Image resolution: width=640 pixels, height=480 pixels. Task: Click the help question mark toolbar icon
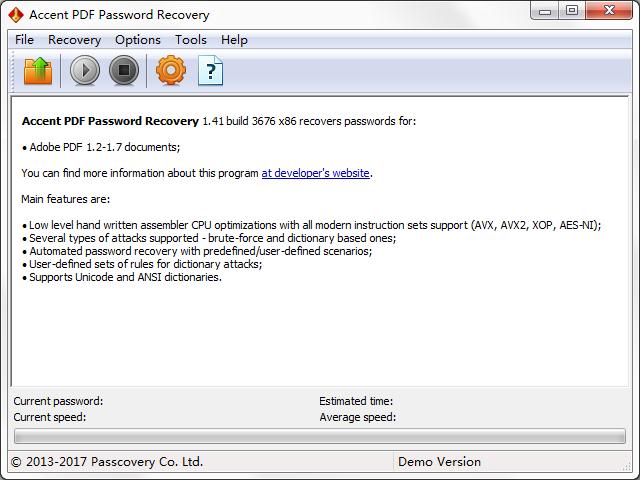(211, 71)
